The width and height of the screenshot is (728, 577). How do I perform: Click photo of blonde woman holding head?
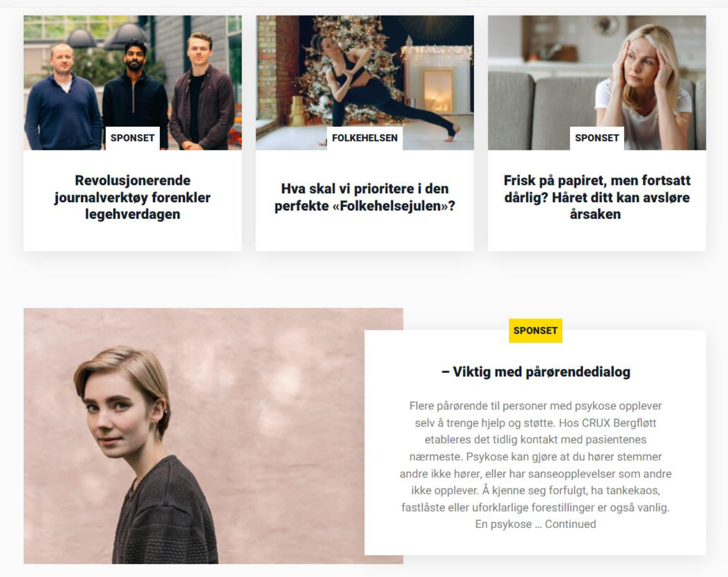(x=597, y=83)
